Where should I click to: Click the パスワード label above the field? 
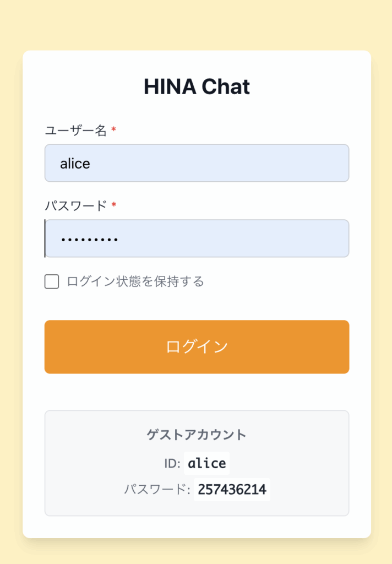75,206
